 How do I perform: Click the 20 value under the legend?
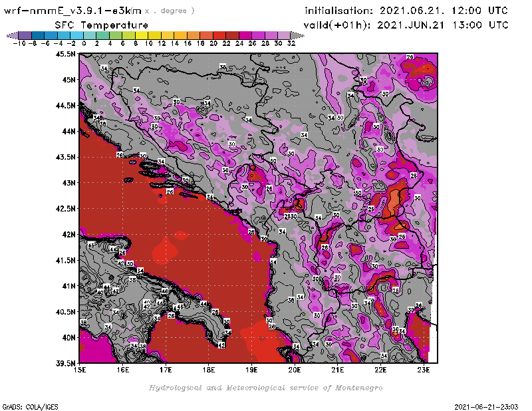tap(213, 43)
